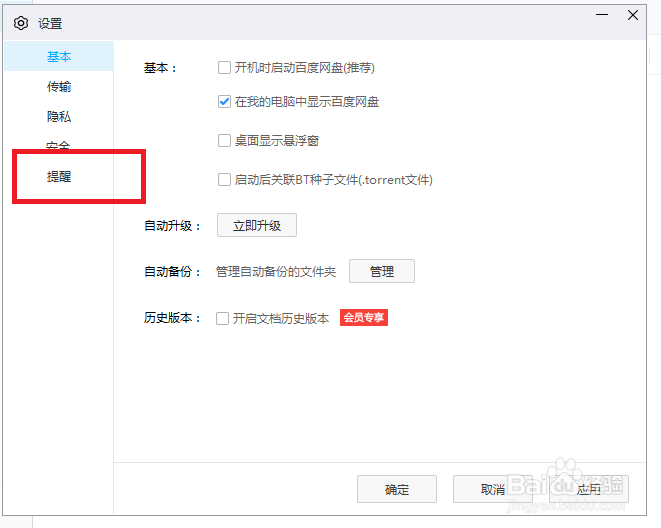This screenshot has width=661, height=528.
Task: Enable 开机时启动百度网盘 checkbox
Action: (224, 67)
